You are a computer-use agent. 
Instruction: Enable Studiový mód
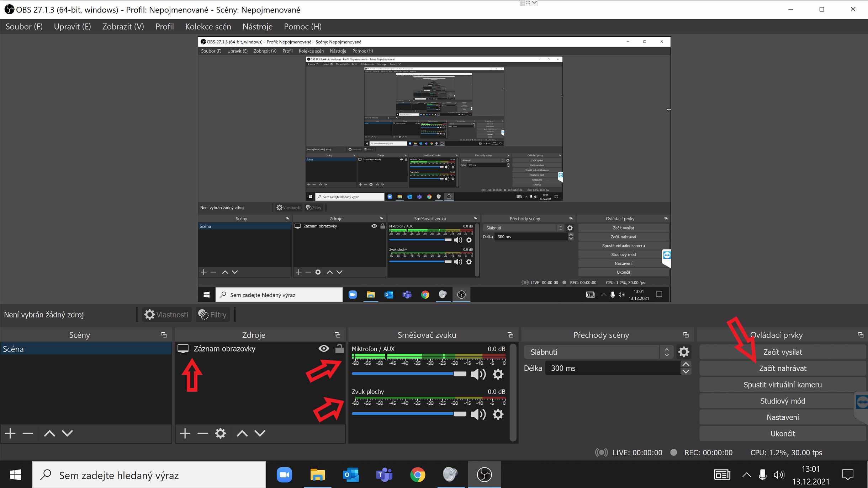[x=783, y=401]
